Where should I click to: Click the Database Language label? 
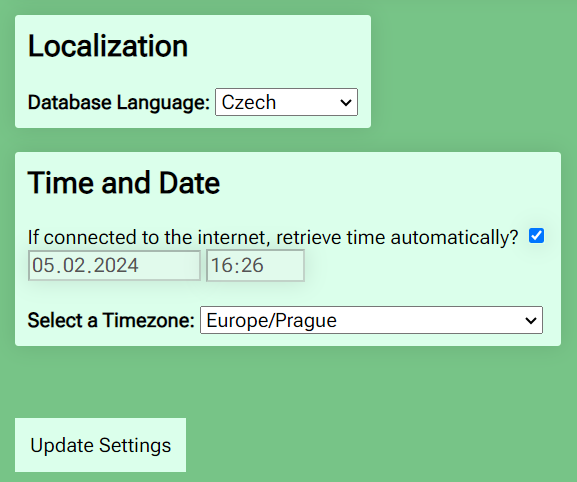coord(119,102)
